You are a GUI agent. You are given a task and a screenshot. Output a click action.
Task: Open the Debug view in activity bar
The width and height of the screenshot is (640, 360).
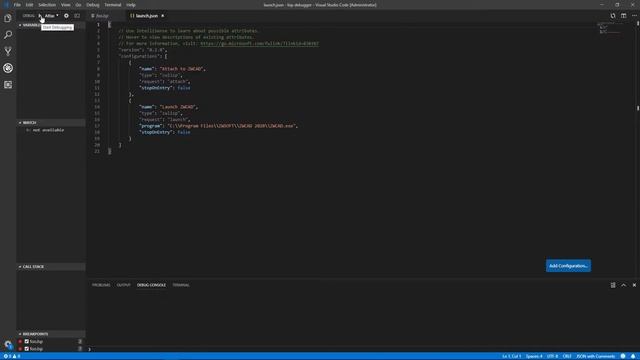8,68
